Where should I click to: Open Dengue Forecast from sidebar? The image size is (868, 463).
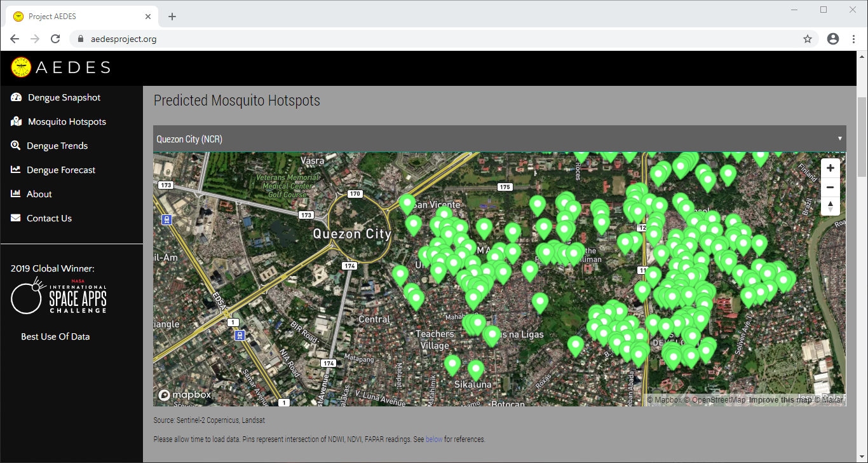point(60,170)
